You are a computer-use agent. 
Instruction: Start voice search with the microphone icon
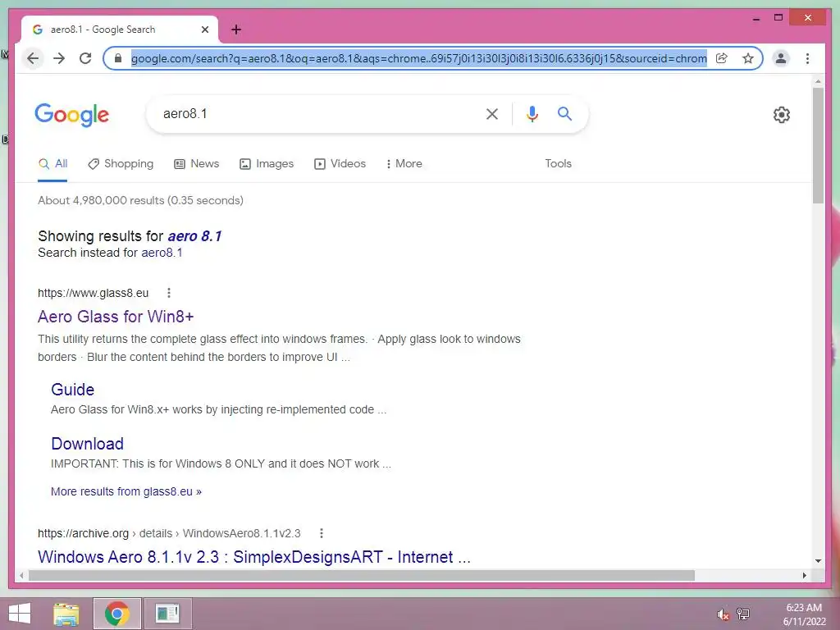532,113
